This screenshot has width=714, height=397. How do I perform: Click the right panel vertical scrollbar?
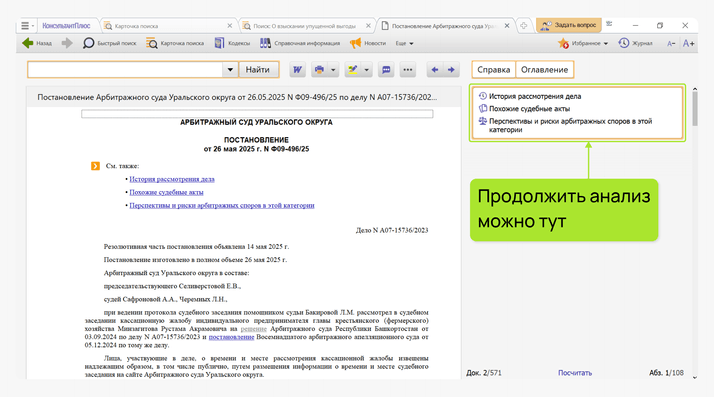click(695, 108)
